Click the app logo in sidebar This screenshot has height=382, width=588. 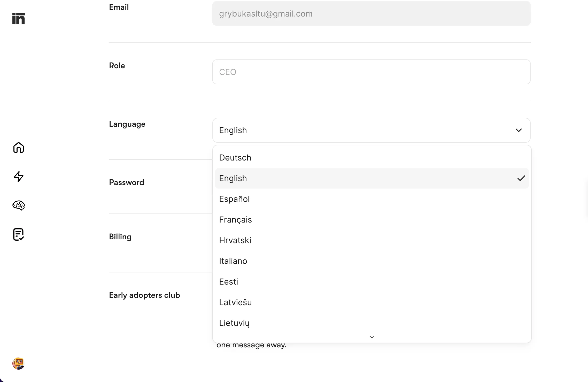(19, 19)
